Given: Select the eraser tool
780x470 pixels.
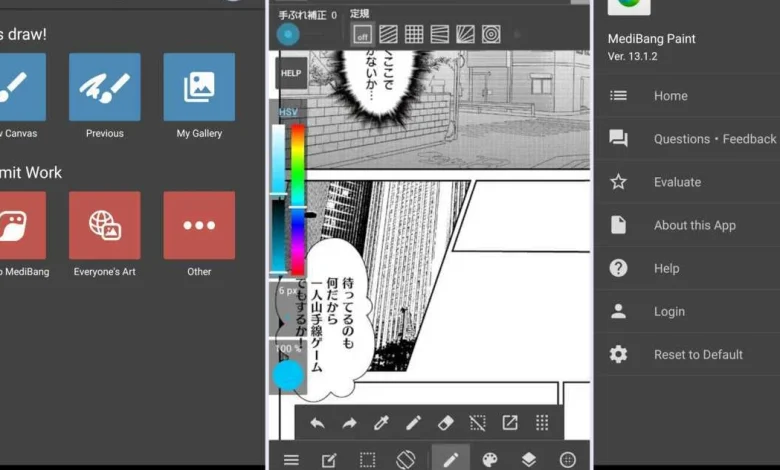Looking at the screenshot, I should [x=446, y=423].
